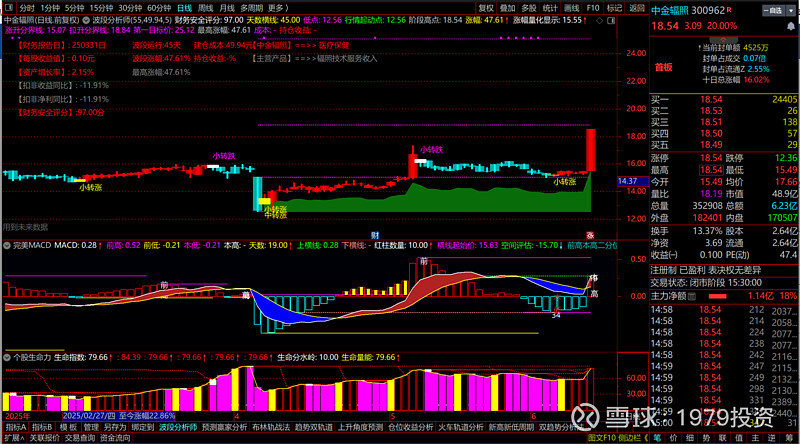
Task: Switch to the 月线 monthly chart
Action: (227, 8)
